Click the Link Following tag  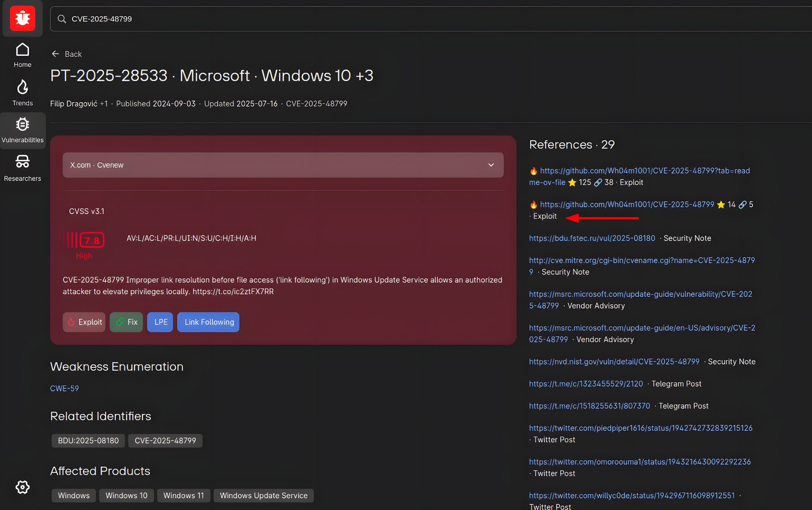point(209,322)
